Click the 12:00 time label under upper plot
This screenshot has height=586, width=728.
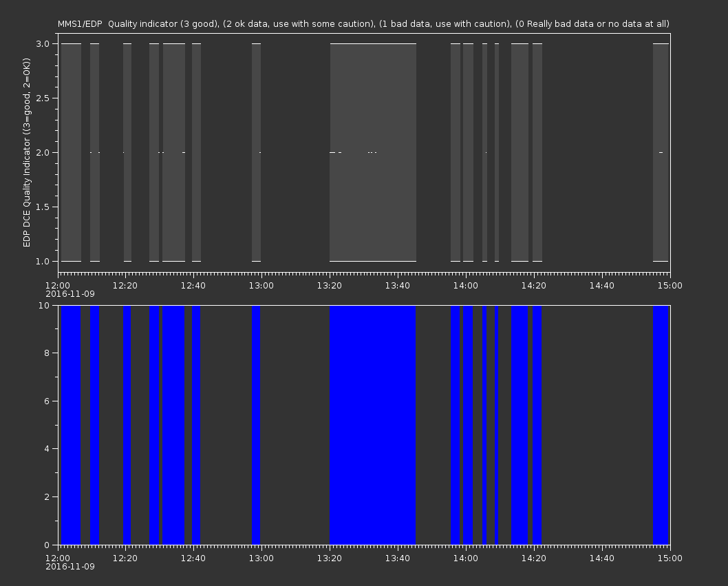[58, 285]
